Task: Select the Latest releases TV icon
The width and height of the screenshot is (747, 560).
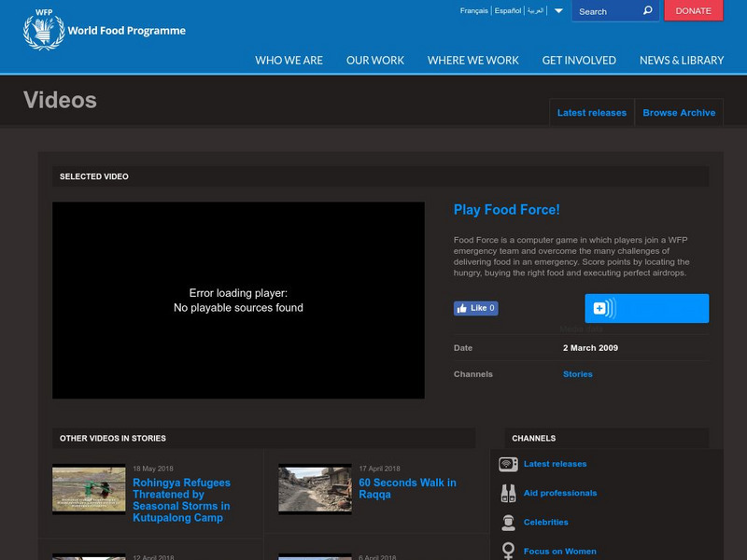Action: [x=507, y=463]
